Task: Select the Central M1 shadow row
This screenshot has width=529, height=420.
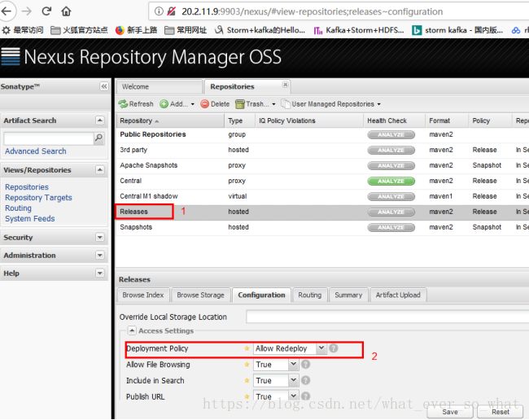Action: click(x=322, y=196)
